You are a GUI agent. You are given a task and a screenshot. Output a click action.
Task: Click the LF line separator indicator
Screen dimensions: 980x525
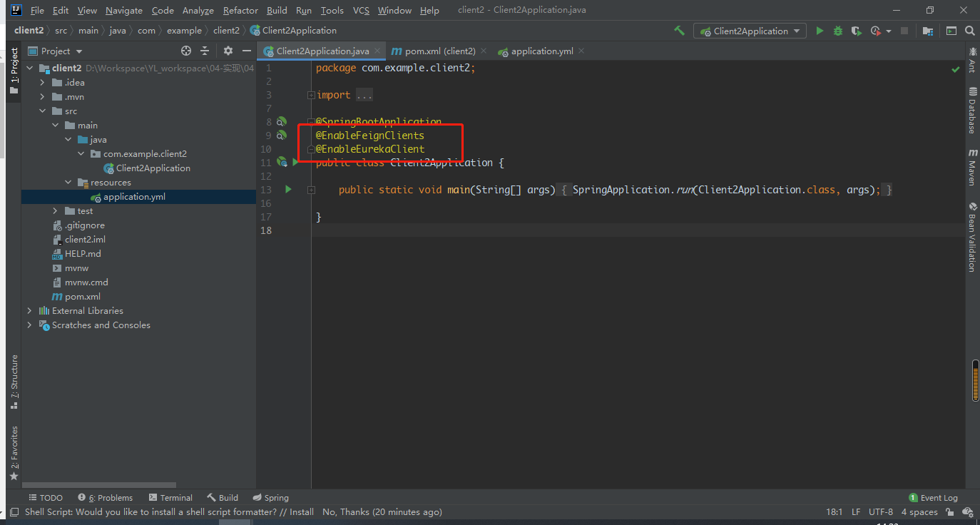pos(856,512)
